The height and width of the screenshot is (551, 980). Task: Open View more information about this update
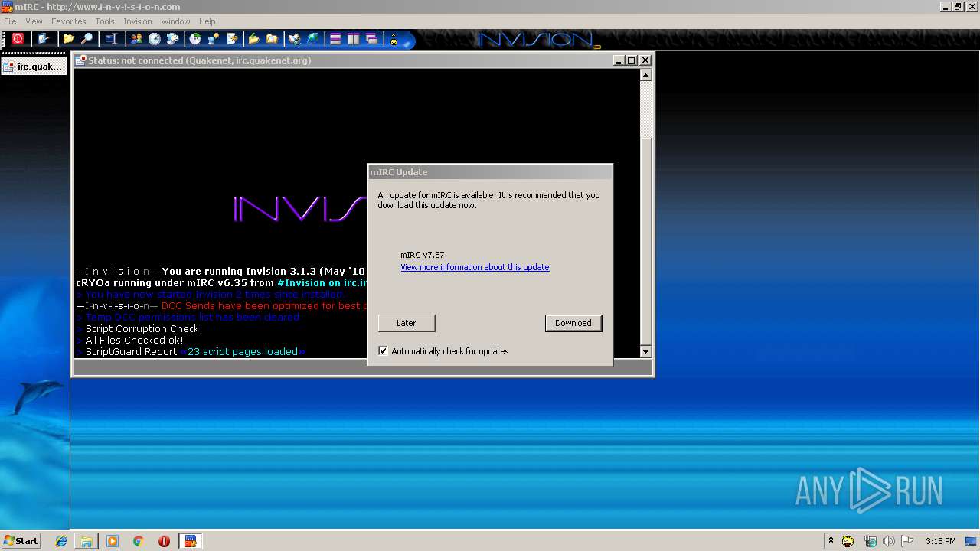pyautogui.click(x=475, y=267)
